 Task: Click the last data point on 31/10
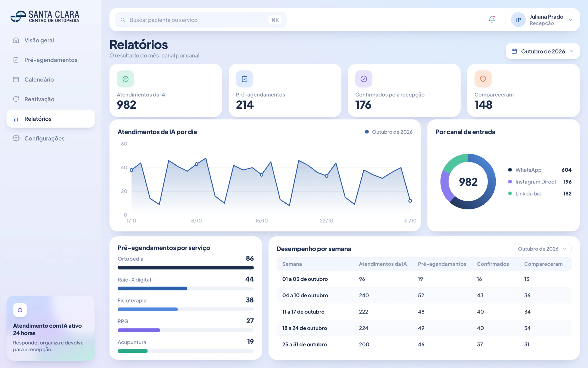tap(410, 201)
